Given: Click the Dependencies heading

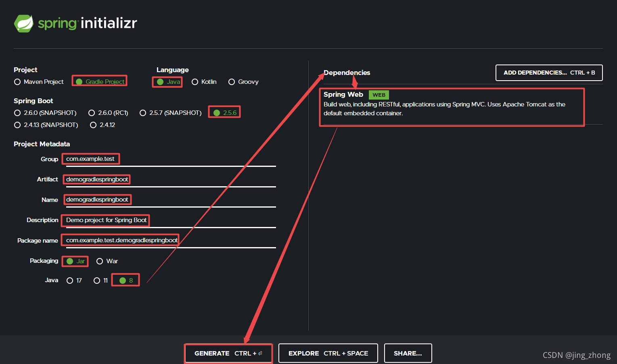Looking at the screenshot, I should click(347, 73).
